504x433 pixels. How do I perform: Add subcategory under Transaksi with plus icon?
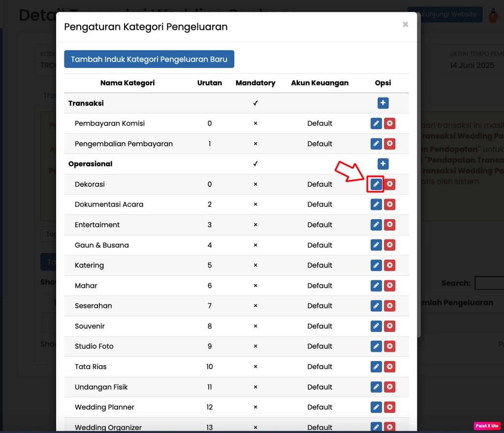383,103
